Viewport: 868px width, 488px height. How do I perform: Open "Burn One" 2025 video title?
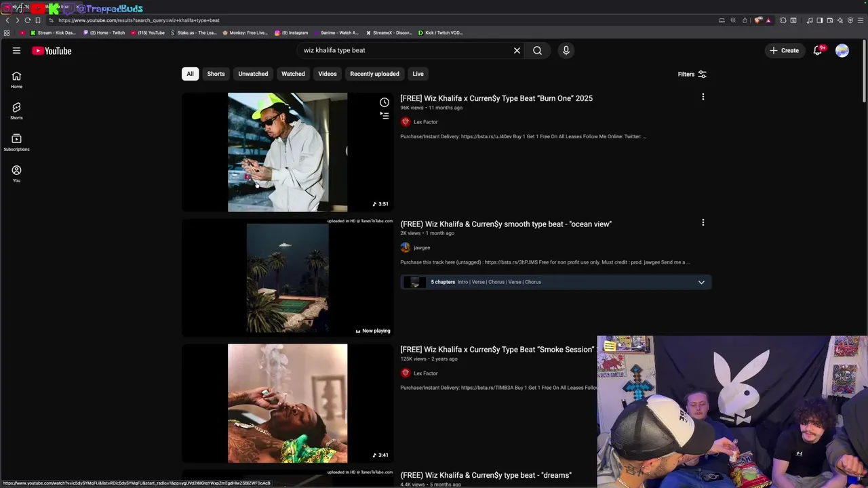pos(496,98)
